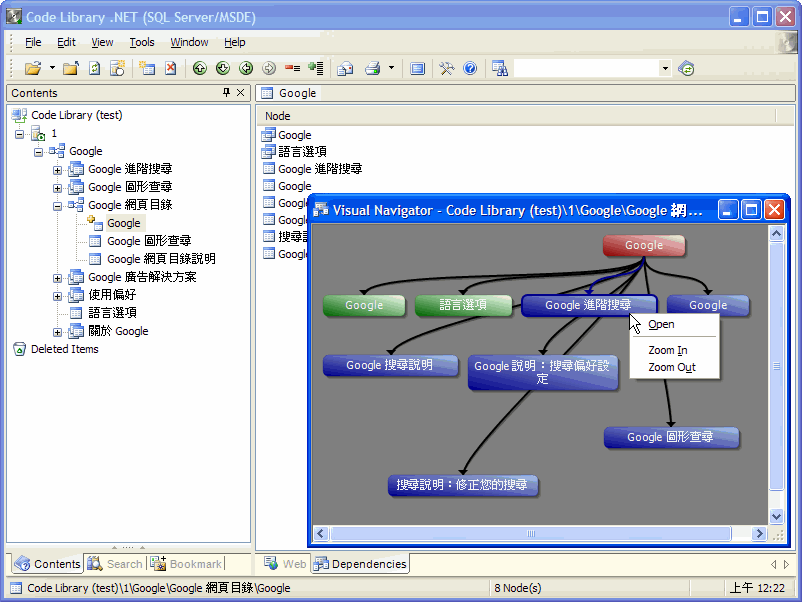Collapse the top-level Google tree node
The height and width of the screenshot is (602, 802).
[x=38, y=152]
